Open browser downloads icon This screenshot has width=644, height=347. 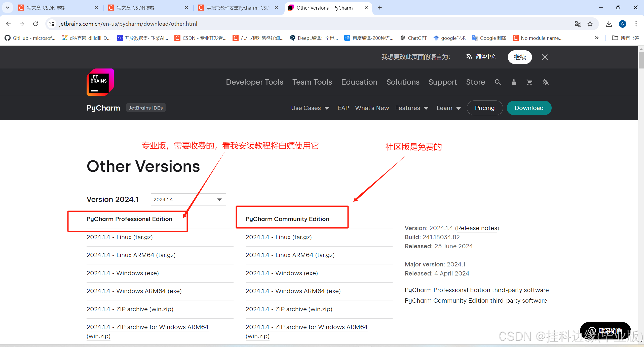click(609, 24)
